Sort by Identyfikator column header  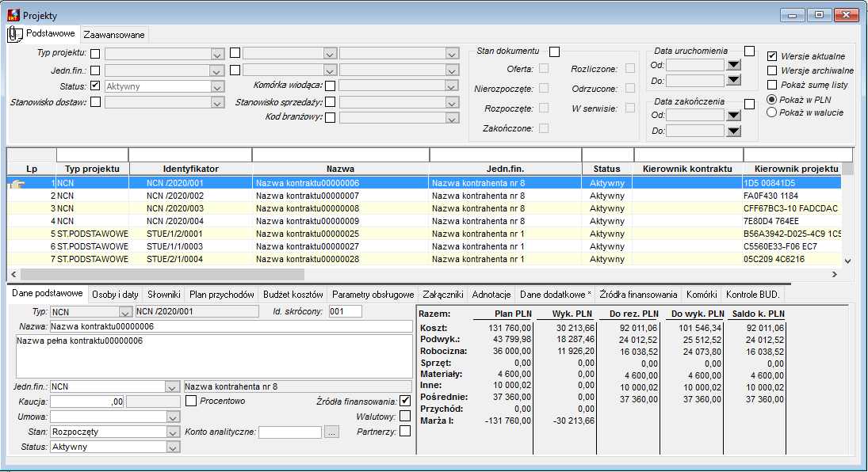pos(190,169)
